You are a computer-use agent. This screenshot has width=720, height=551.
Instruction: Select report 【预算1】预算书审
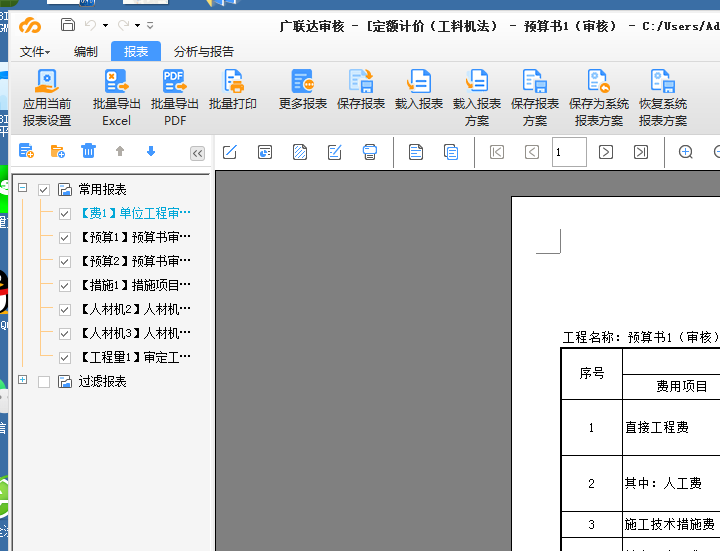(x=135, y=237)
